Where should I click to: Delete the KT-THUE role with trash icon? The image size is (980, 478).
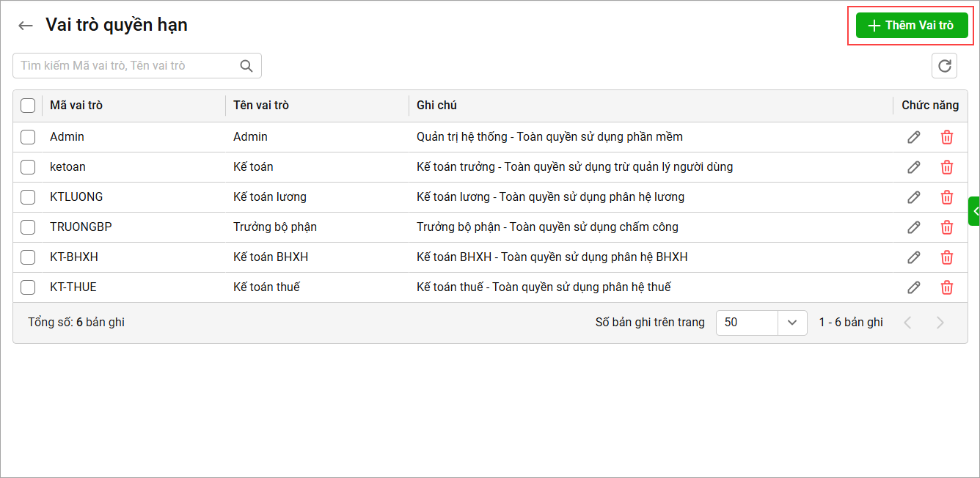[947, 287]
